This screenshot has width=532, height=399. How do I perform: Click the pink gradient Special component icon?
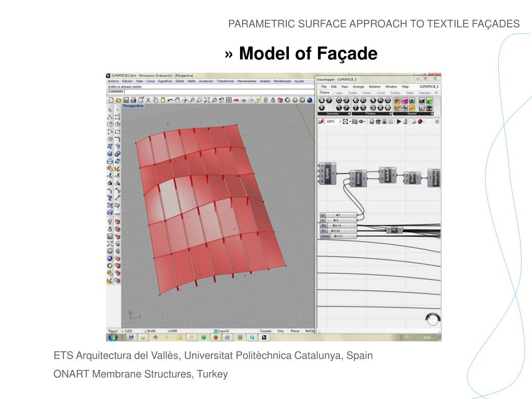(x=404, y=100)
